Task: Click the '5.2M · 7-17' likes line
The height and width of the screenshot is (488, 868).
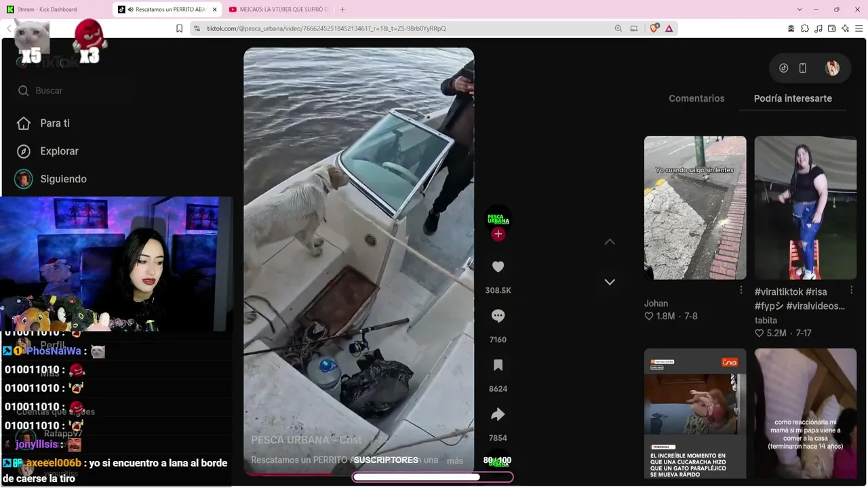Action: pyautogui.click(x=783, y=333)
